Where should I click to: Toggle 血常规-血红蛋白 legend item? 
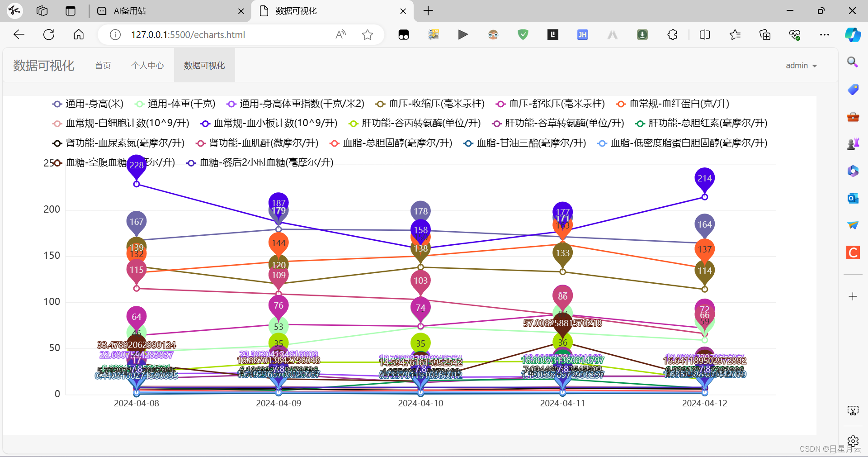point(673,104)
